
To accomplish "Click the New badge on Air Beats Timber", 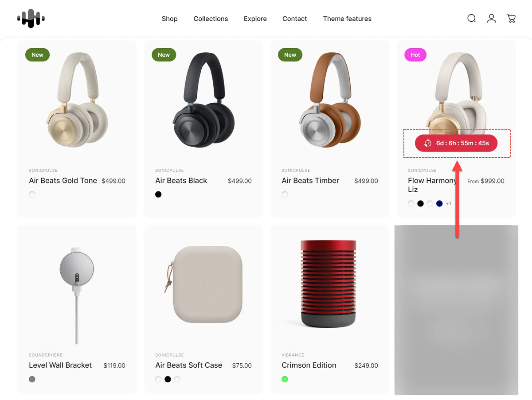I will coord(290,55).
